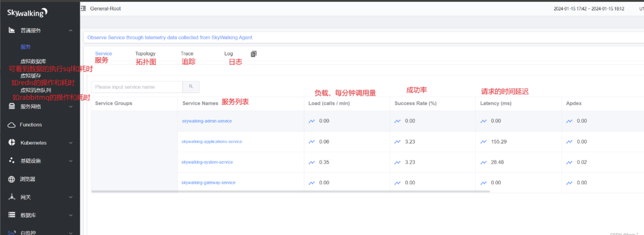Click the 网关 gateway icon
644x235 pixels.
[12, 197]
